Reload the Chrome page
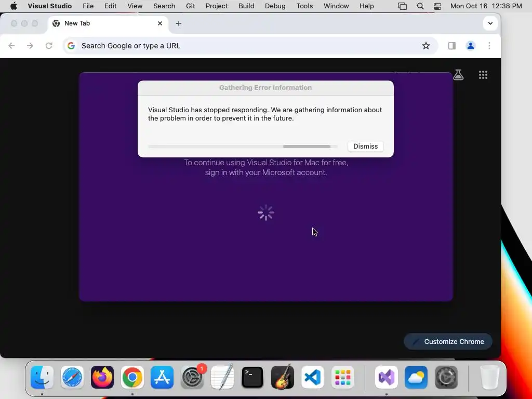 coord(49,46)
